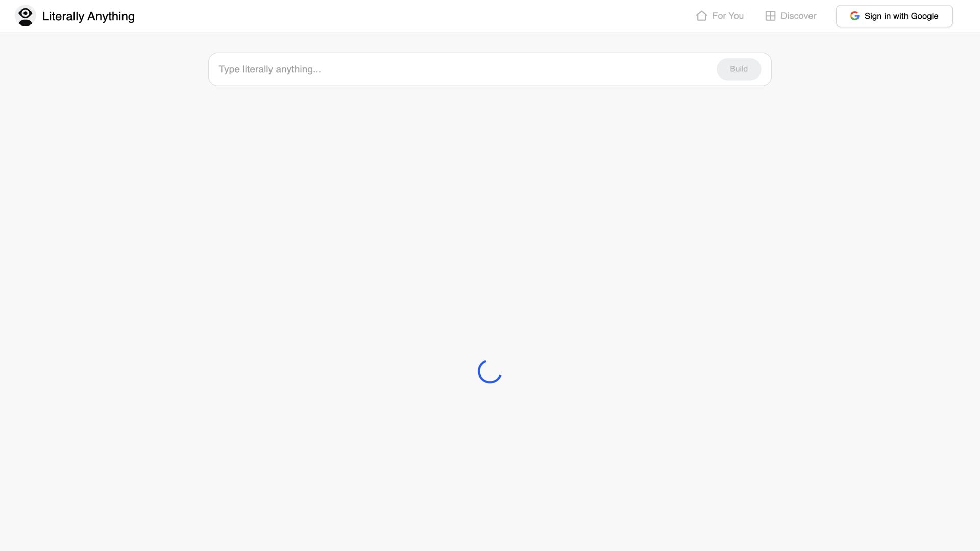Viewport: 980px width, 551px height.
Task: Click the eye-shaped Literally Anything logo
Action: click(25, 16)
